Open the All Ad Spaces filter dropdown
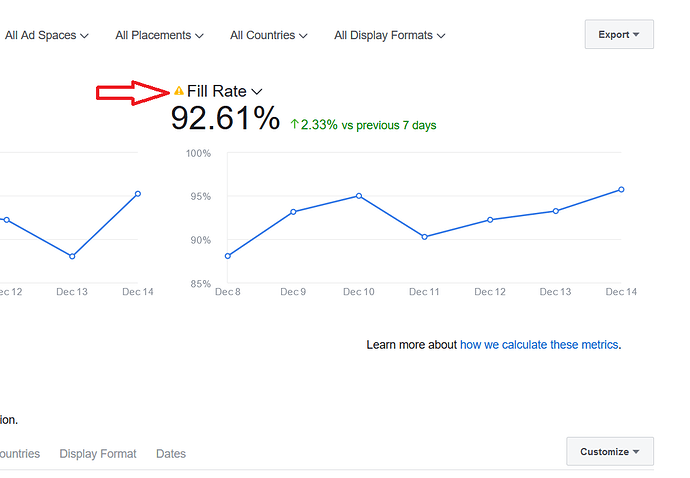 coord(47,35)
